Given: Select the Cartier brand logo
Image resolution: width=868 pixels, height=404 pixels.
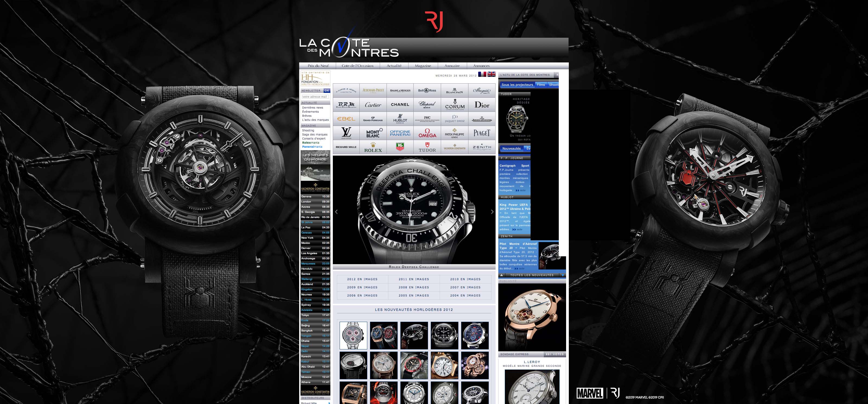Looking at the screenshot, I should pyautogui.click(x=373, y=105).
